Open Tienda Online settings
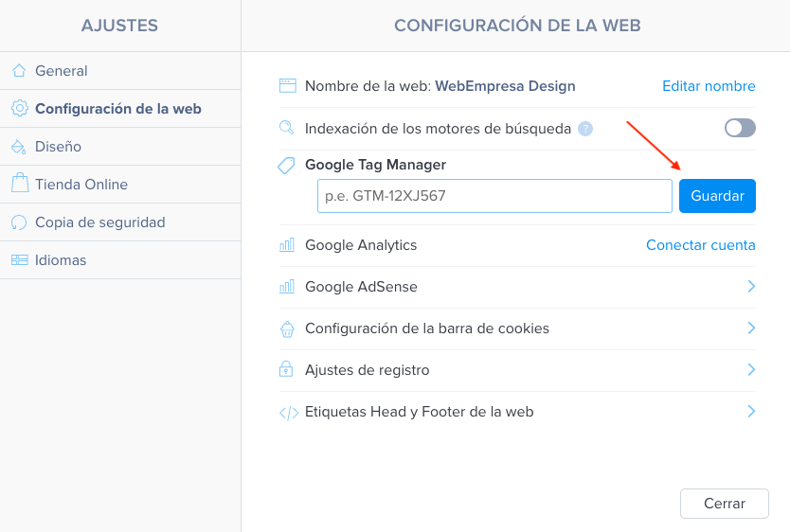This screenshot has height=532, width=790. (x=120, y=185)
